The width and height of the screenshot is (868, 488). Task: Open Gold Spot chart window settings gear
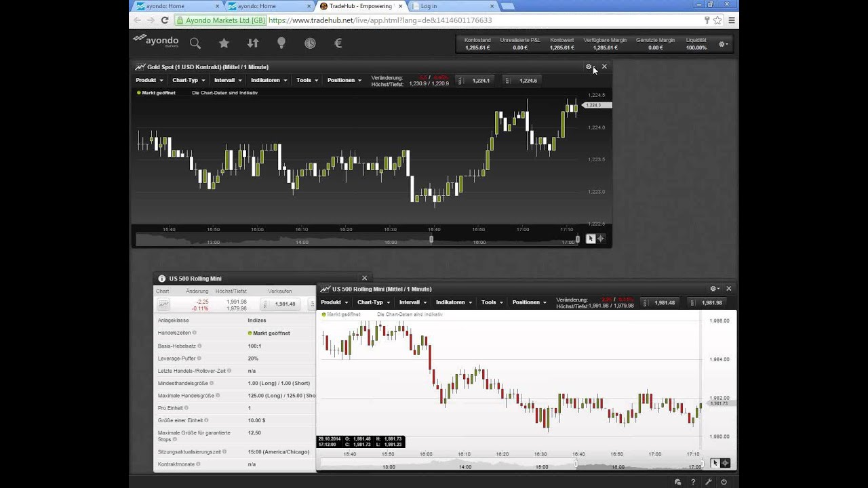(589, 66)
